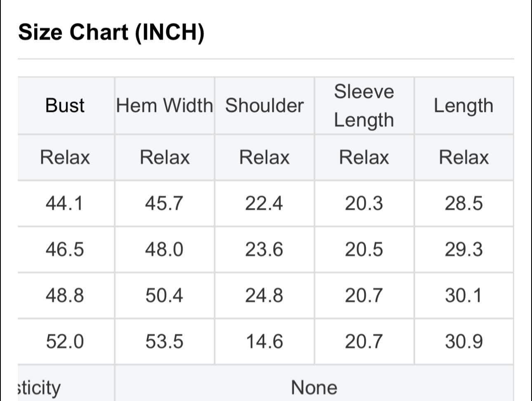
Task: Select the Hem Width column header
Action: coord(165,105)
